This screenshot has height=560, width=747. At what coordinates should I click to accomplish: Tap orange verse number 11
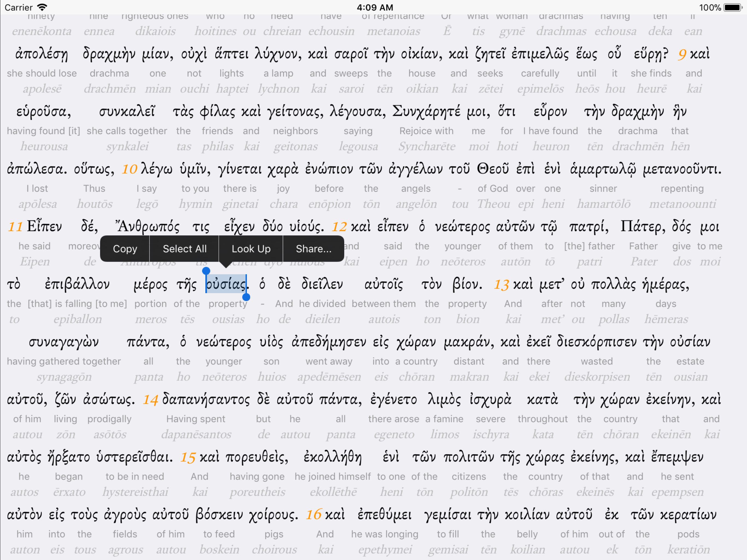15,227
